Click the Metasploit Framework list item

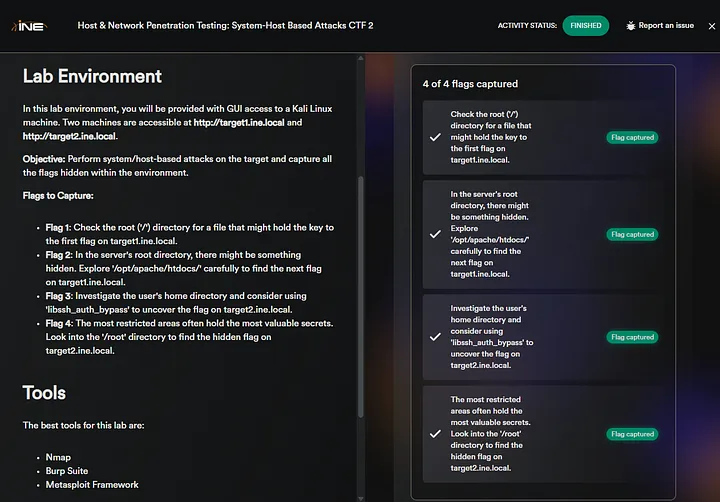[92, 485]
